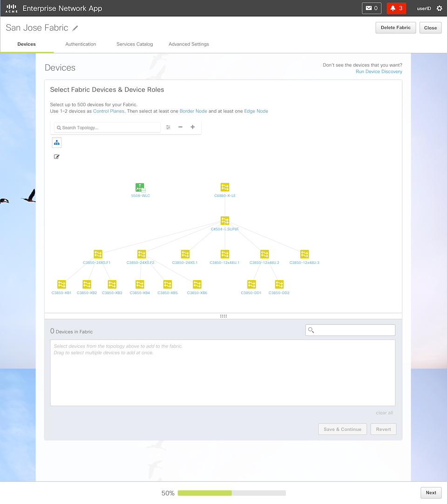Click the empty fabric devices drop area
Image resolution: width=447 pixels, height=504 pixels.
(x=223, y=373)
